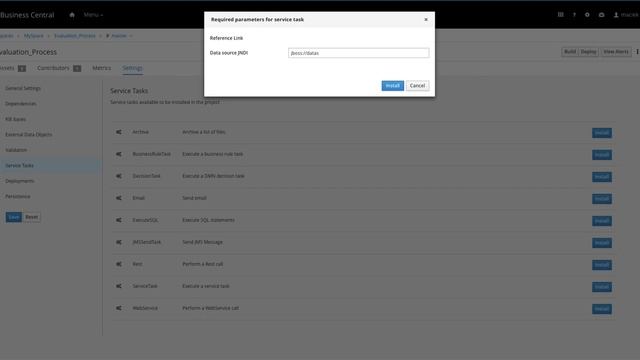640x360 pixels.
Task: Open External Data Objects section
Action: click(29, 134)
